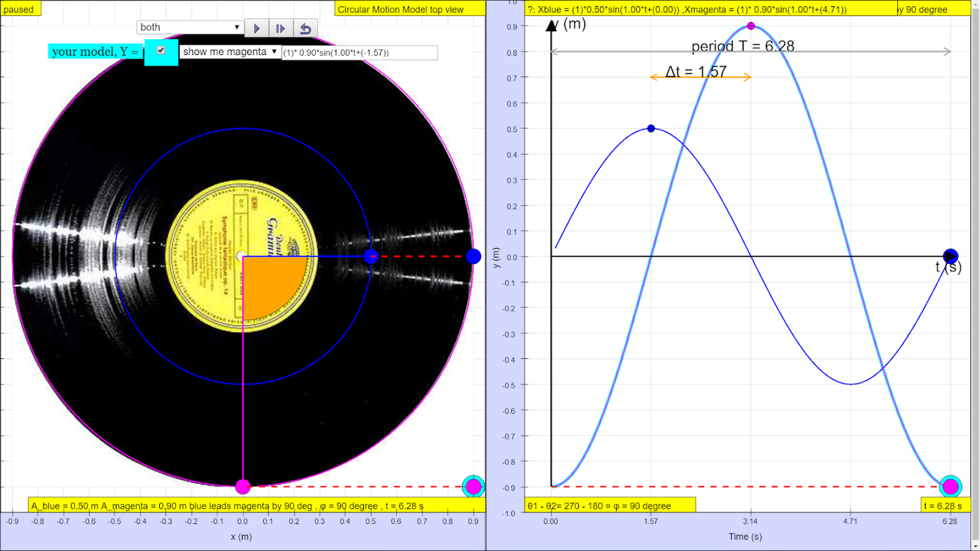Click the cyan-ringed magenta dot in the graph
This screenshot has width=980, height=551.
coord(951,486)
